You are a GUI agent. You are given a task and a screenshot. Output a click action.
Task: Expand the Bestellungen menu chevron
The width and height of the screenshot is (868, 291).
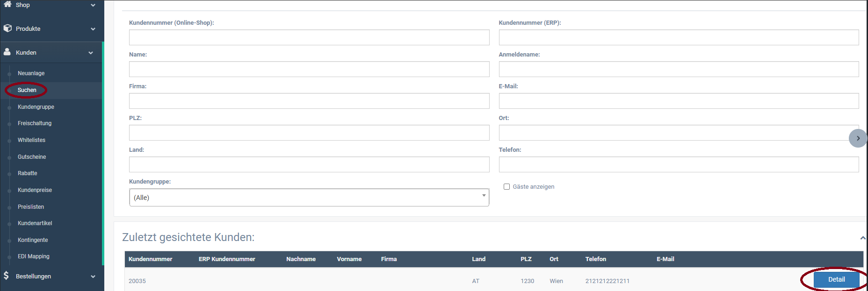point(93,277)
